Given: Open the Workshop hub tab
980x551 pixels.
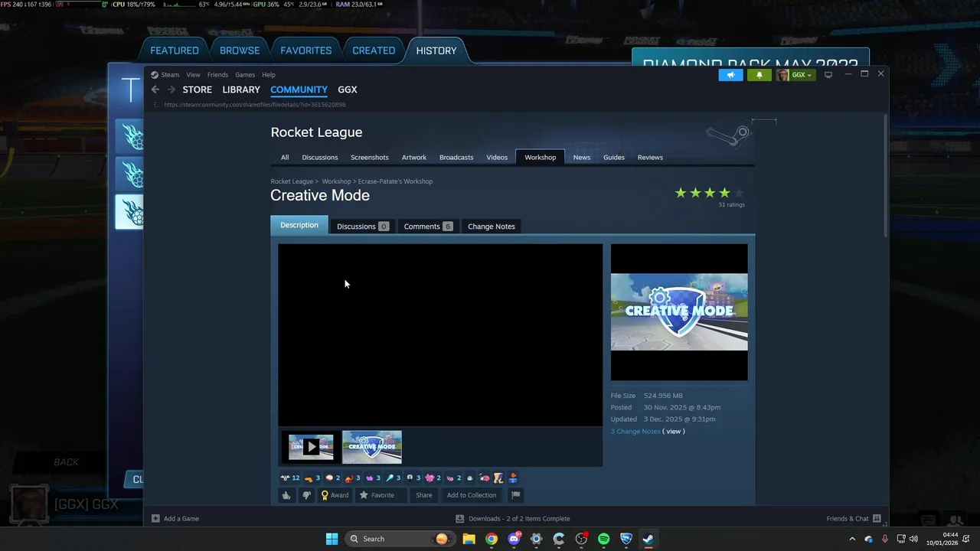Looking at the screenshot, I should coord(541,158).
